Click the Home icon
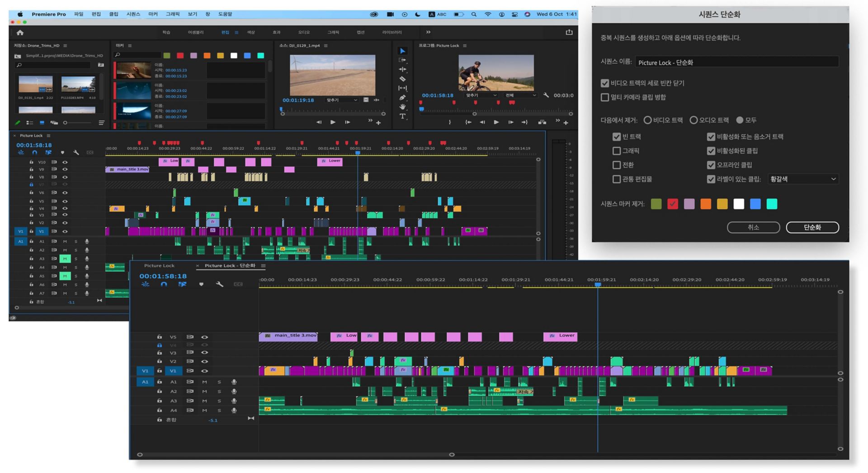 tap(20, 33)
